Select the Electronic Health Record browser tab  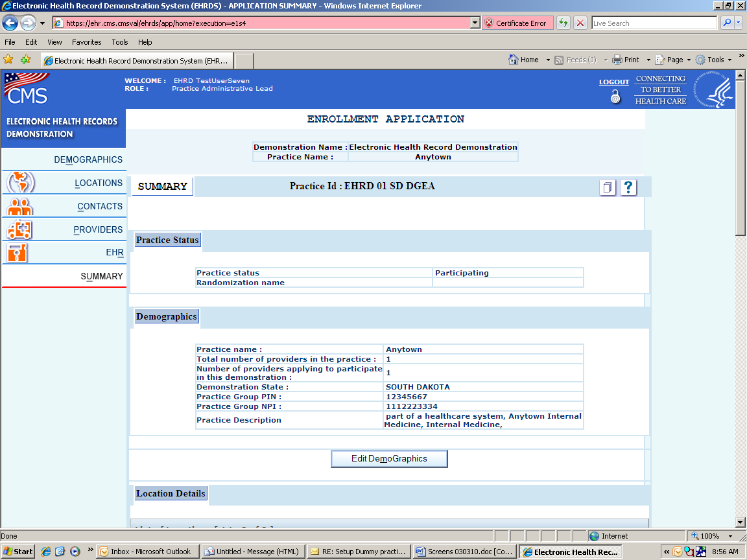137,60
